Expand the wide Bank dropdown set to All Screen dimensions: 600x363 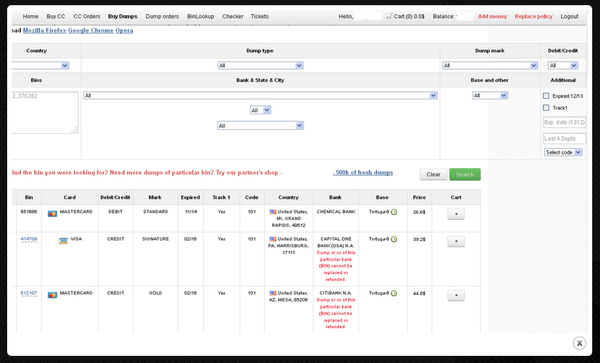[x=260, y=95]
